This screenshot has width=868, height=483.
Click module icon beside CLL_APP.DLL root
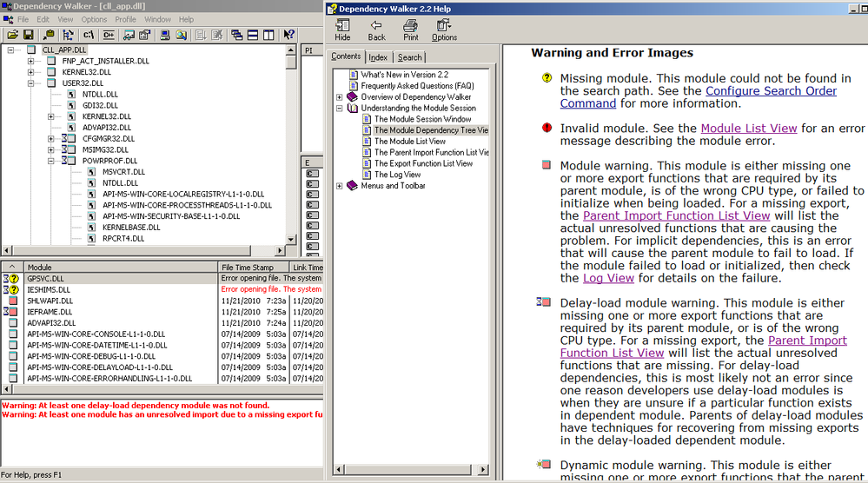click(x=31, y=50)
